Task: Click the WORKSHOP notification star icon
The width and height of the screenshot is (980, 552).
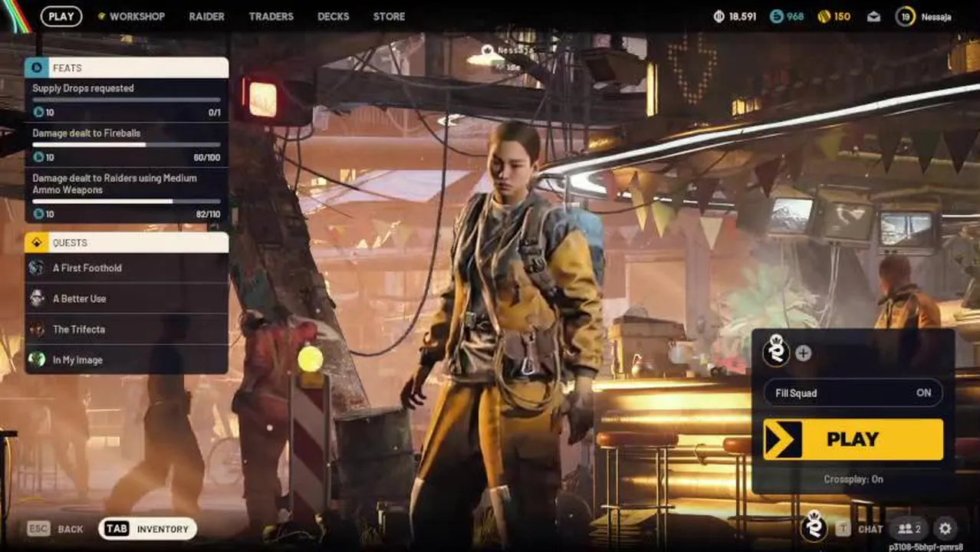Action: point(101,16)
